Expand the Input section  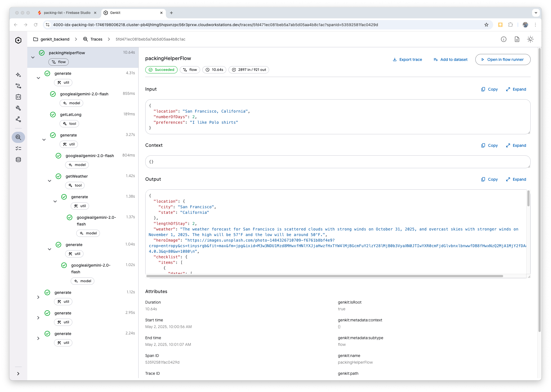click(516, 89)
